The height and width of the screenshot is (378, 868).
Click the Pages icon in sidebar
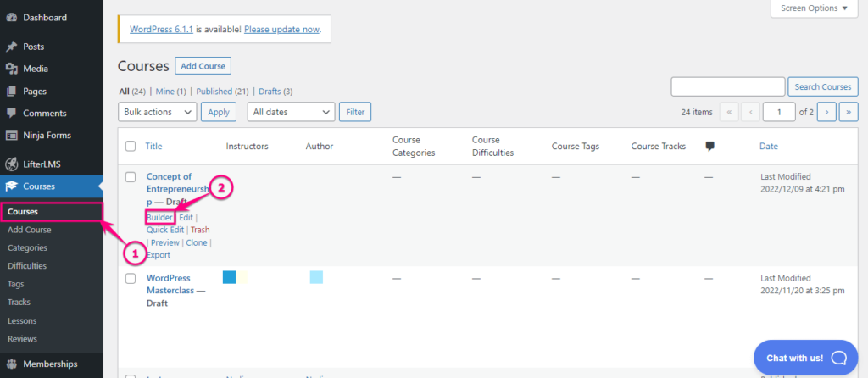click(x=11, y=92)
